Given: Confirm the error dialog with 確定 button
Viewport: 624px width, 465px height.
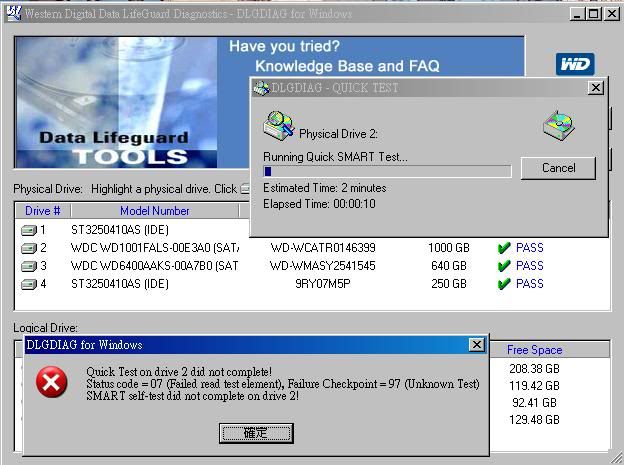Looking at the screenshot, I should (256, 433).
